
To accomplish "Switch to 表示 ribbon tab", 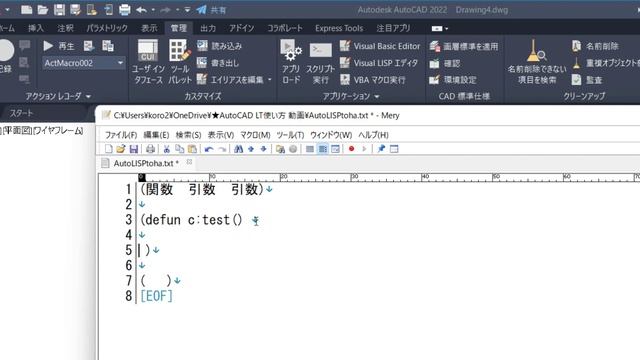I will [149, 28].
